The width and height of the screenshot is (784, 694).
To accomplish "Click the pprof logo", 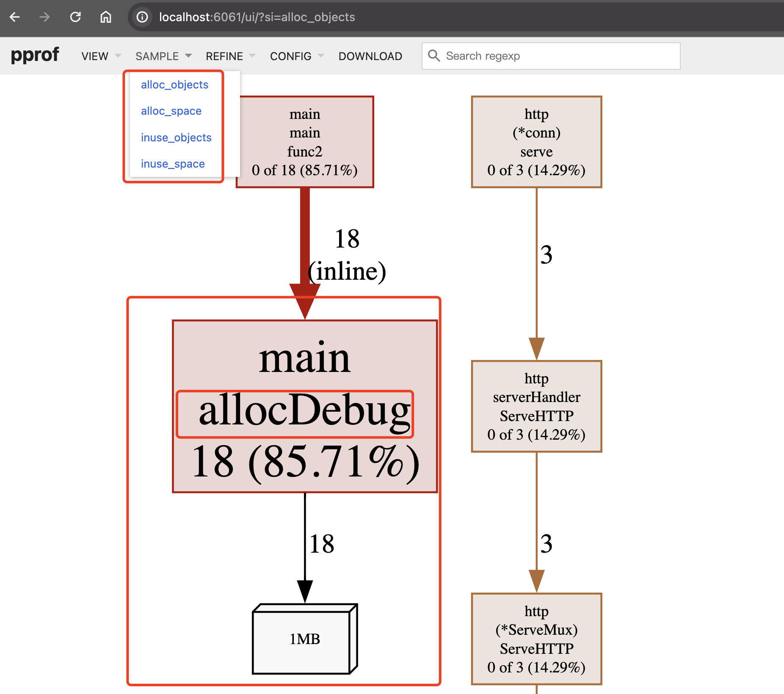I will [x=35, y=55].
